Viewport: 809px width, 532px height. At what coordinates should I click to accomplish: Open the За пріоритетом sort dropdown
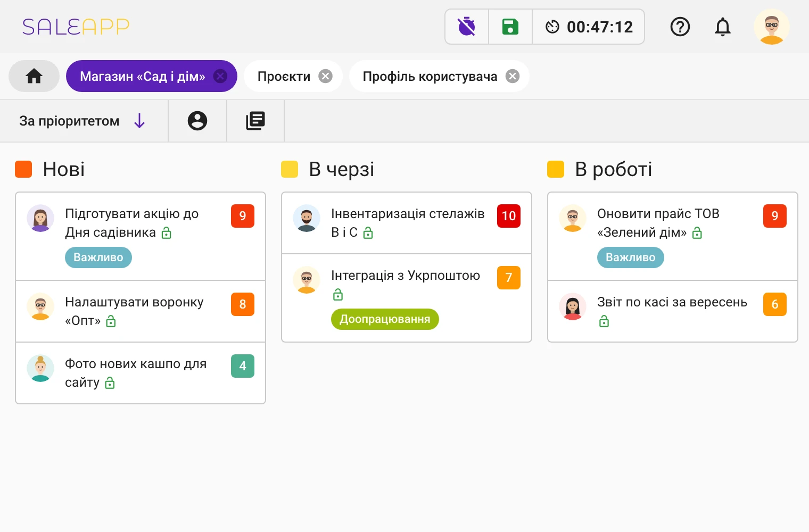pos(84,121)
